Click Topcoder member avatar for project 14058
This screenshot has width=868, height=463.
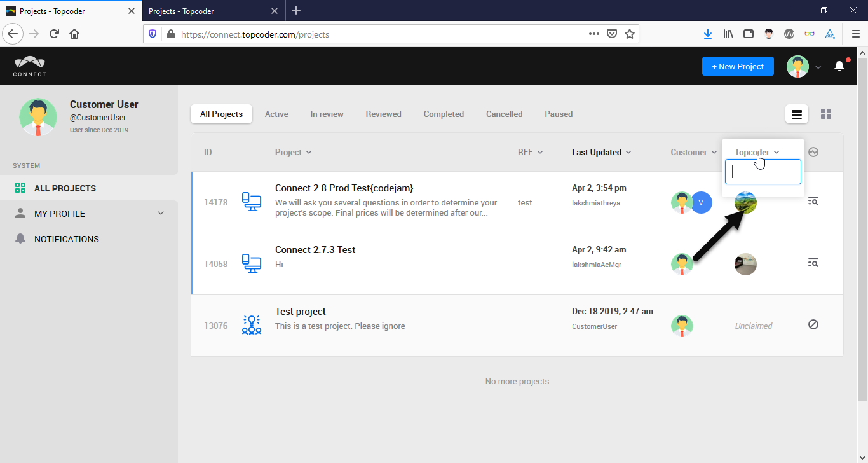(745, 264)
